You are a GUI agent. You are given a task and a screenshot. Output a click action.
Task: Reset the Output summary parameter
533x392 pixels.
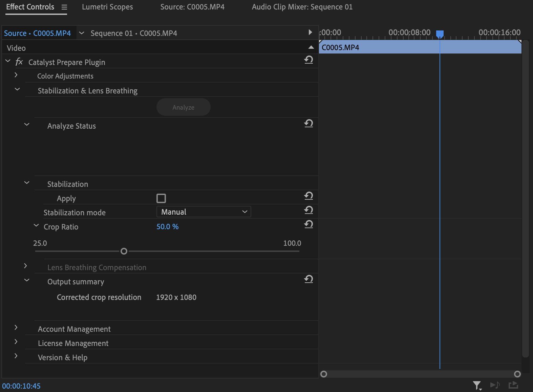tap(308, 279)
